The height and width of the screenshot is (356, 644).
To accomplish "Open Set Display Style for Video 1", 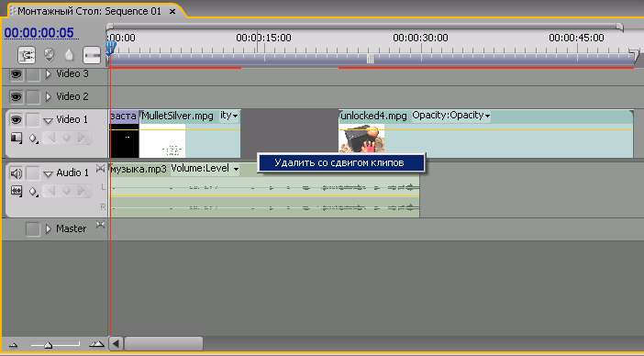I will point(16,138).
